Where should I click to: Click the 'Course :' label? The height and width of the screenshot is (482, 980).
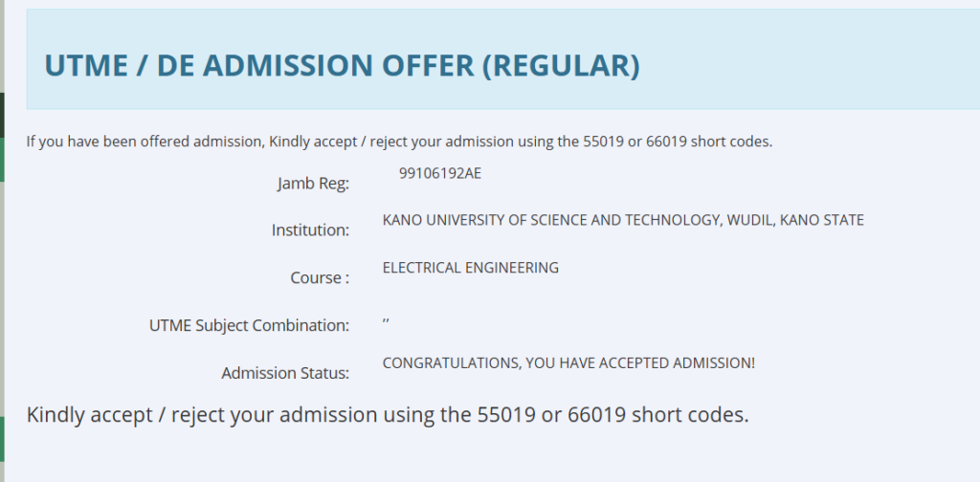click(x=320, y=278)
